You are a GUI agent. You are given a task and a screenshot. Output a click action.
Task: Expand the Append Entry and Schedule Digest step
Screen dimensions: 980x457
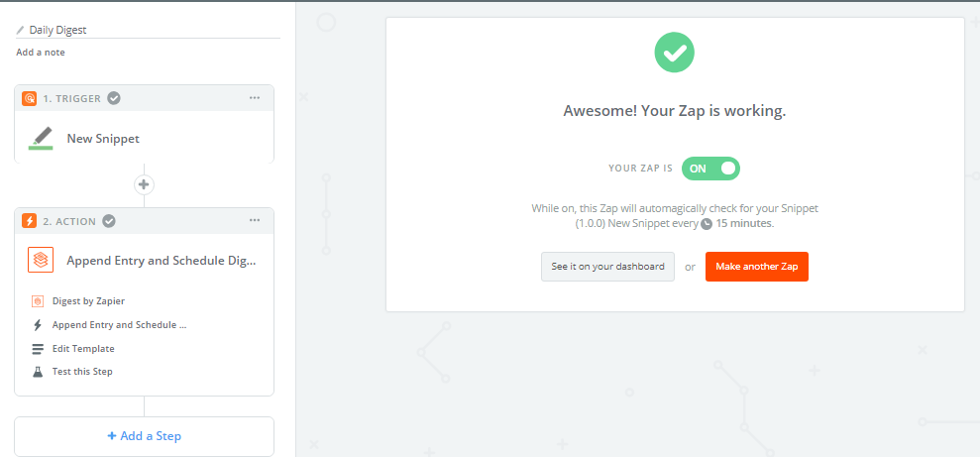pos(161,261)
